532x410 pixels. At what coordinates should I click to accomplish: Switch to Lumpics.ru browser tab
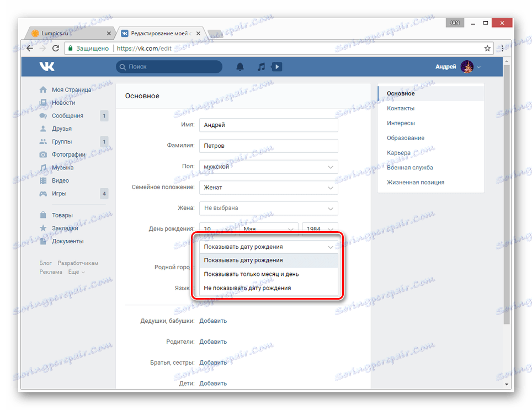[x=70, y=33]
